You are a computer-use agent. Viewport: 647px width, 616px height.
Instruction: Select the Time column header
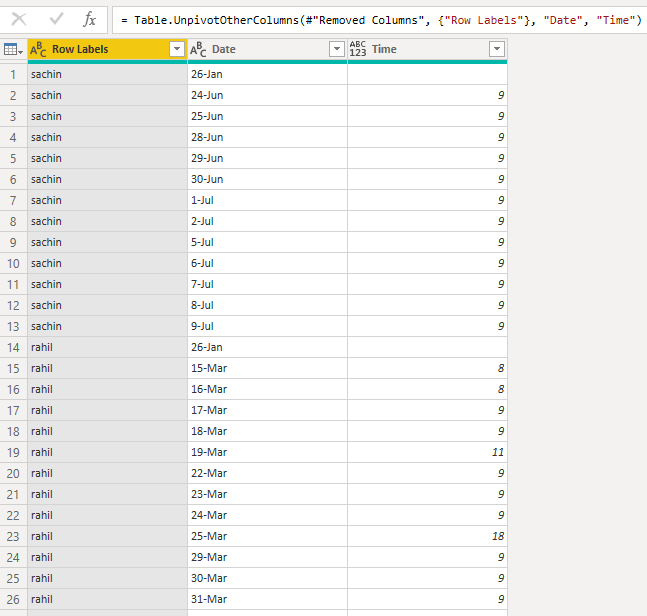[x=427, y=50]
